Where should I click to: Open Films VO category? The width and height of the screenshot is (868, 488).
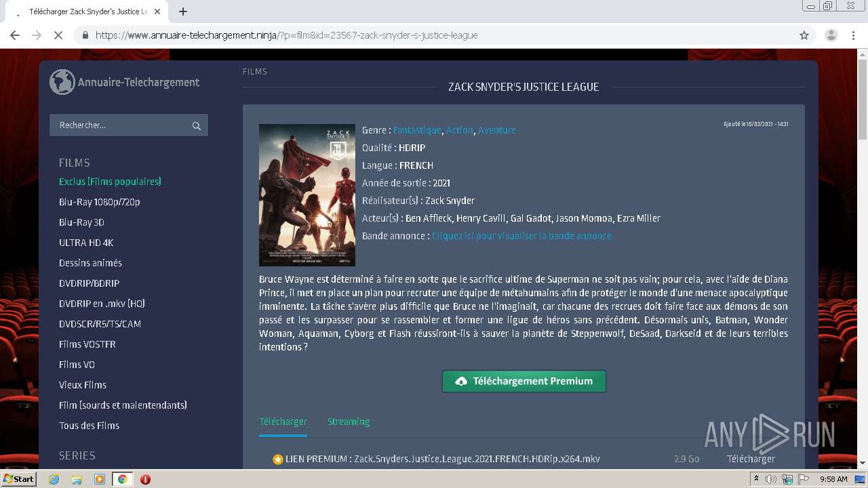(x=77, y=365)
